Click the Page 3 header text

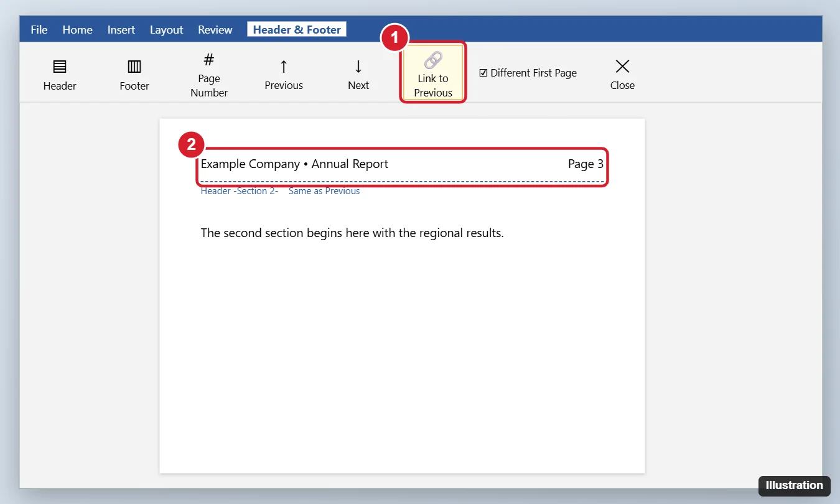tap(586, 164)
